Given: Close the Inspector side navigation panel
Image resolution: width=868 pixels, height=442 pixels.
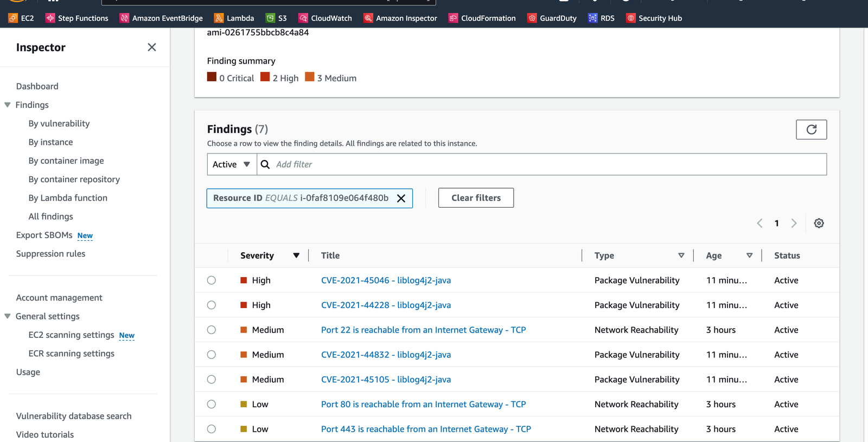Looking at the screenshot, I should [x=152, y=47].
